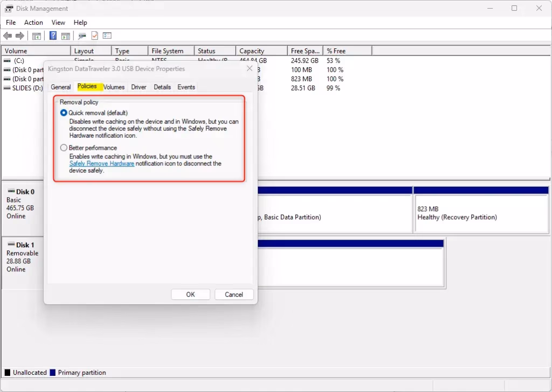Click the Back navigation arrow in the toolbar
Viewport: 552px width, 392px height.
click(x=8, y=36)
